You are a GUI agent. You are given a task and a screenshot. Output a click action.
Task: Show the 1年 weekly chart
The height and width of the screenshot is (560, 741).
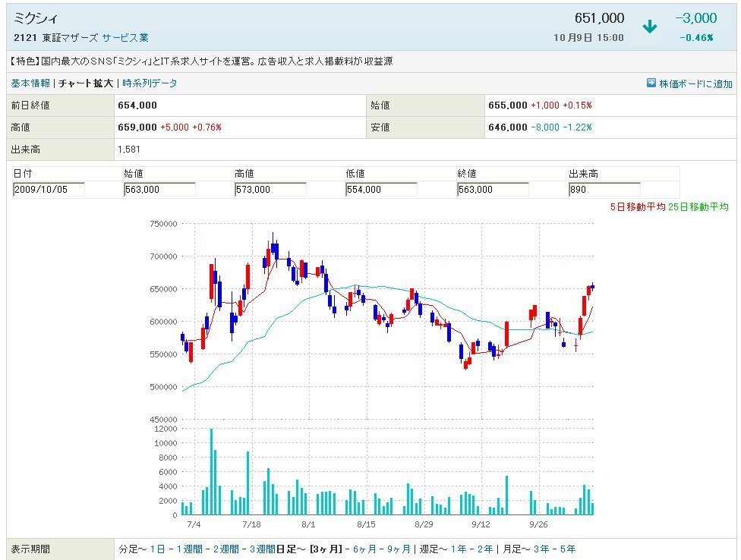coord(459,549)
